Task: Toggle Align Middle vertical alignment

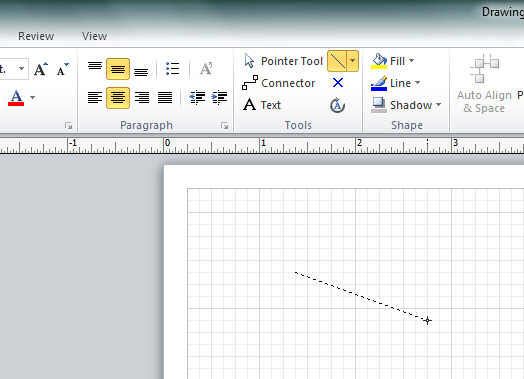Action: [118, 69]
